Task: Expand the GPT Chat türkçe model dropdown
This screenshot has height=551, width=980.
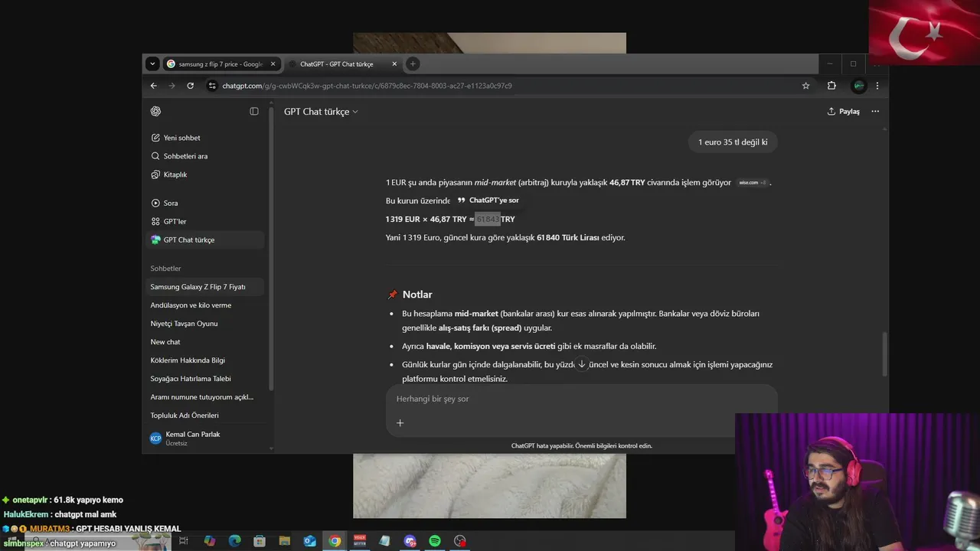Action: click(321, 112)
